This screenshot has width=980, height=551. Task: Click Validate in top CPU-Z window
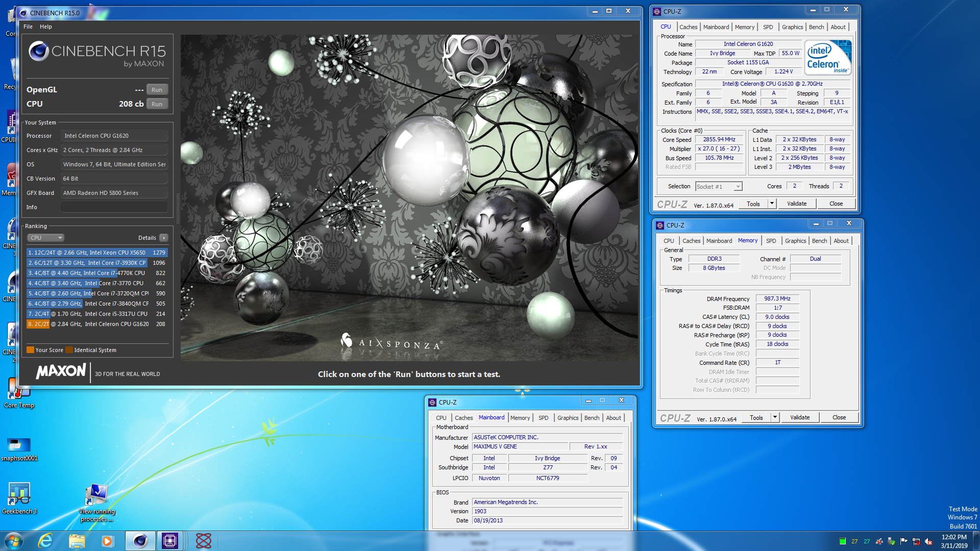(796, 204)
